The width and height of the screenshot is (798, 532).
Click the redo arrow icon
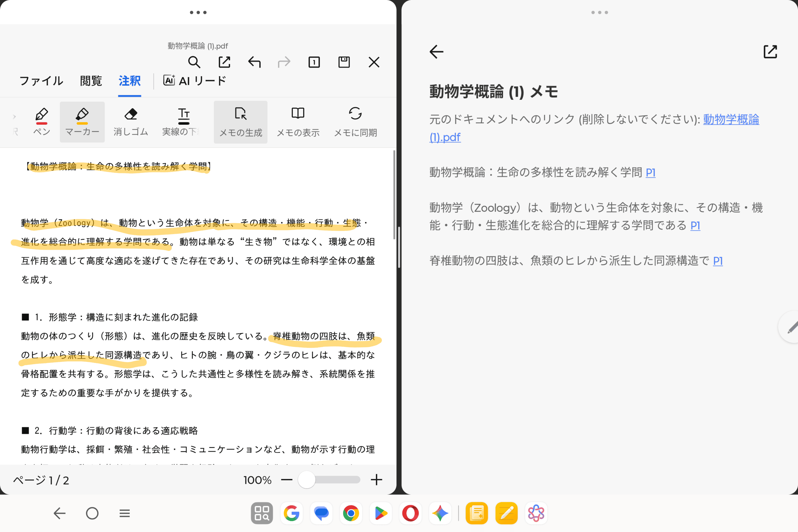click(284, 62)
